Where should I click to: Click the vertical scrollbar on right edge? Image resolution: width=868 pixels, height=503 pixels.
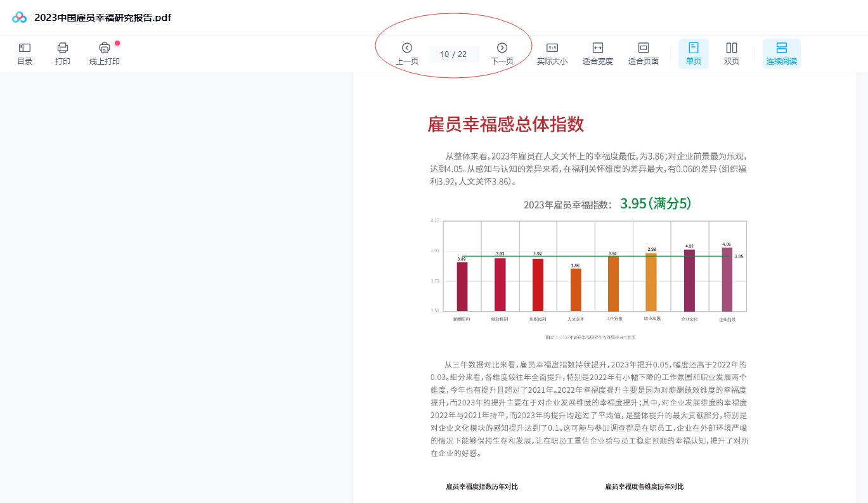pyautogui.click(x=862, y=285)
